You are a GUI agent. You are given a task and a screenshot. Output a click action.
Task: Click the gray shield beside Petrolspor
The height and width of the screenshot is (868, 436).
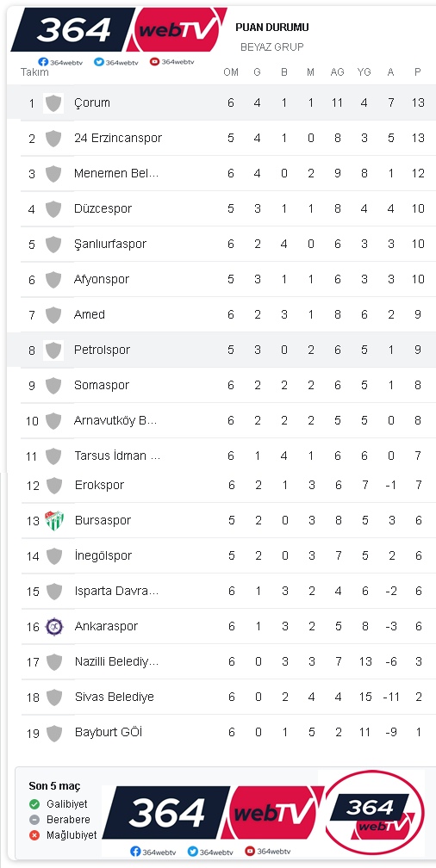point(53,350)
